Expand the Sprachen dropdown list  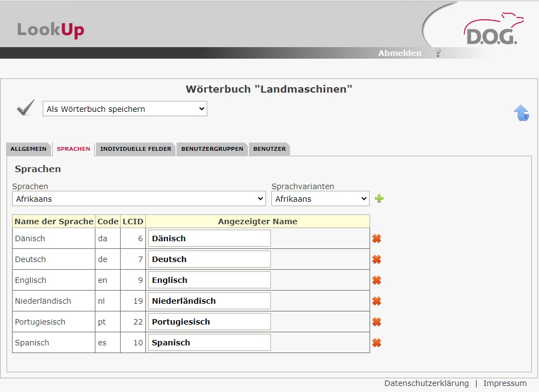pos(139,199)
